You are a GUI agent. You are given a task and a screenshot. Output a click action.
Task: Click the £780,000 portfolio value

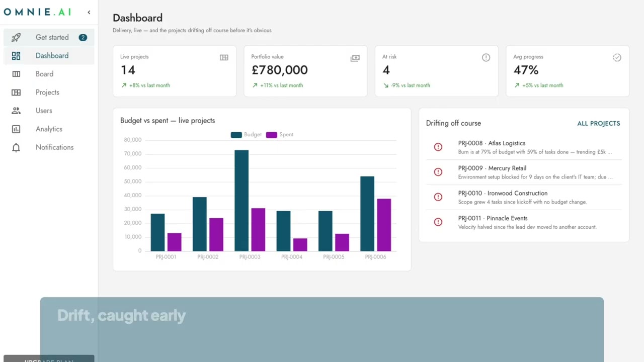click(x=280, y=70)
